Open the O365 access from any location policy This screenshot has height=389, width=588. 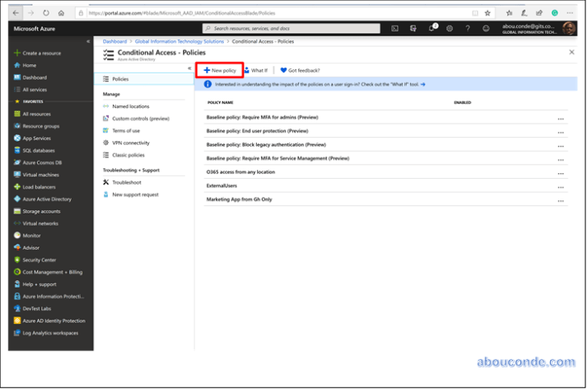coord(240,171)
